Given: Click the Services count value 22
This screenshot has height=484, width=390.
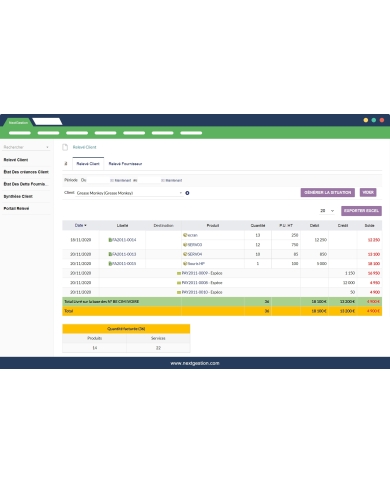Looking at the screenshot, I should point(158,348).
